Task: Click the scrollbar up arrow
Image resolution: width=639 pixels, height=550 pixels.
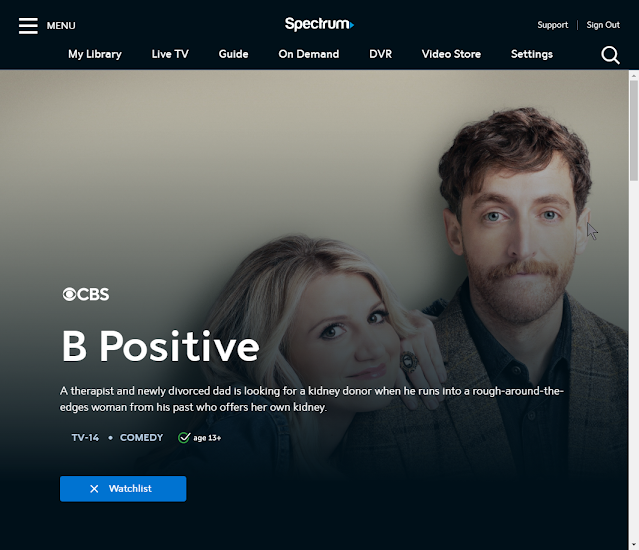Action: point(634,75)
